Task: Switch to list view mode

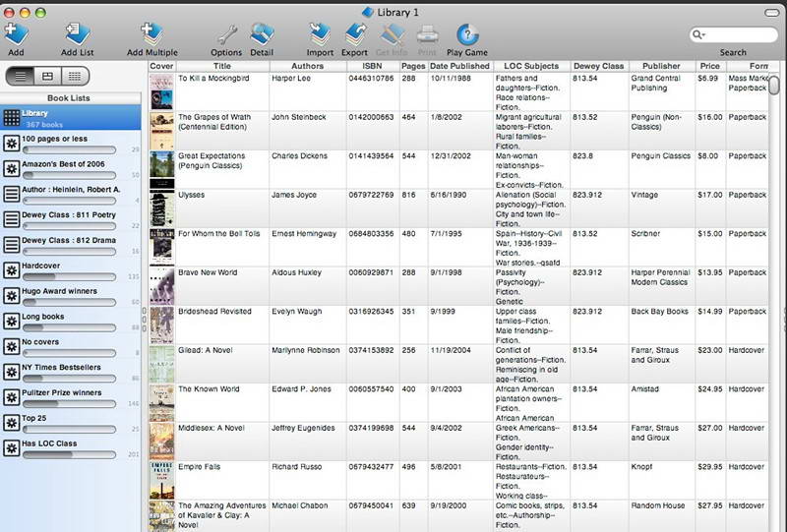Action: [20, 77]
